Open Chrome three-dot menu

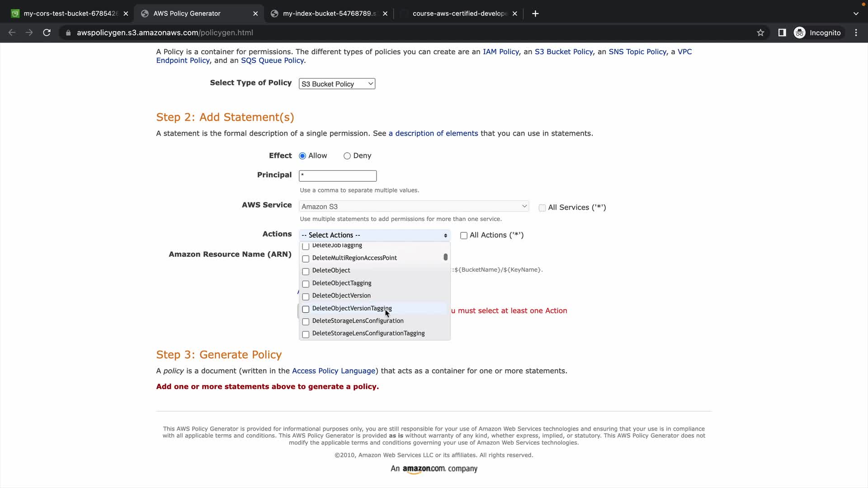pyautogui.click(x=856, y=33)
